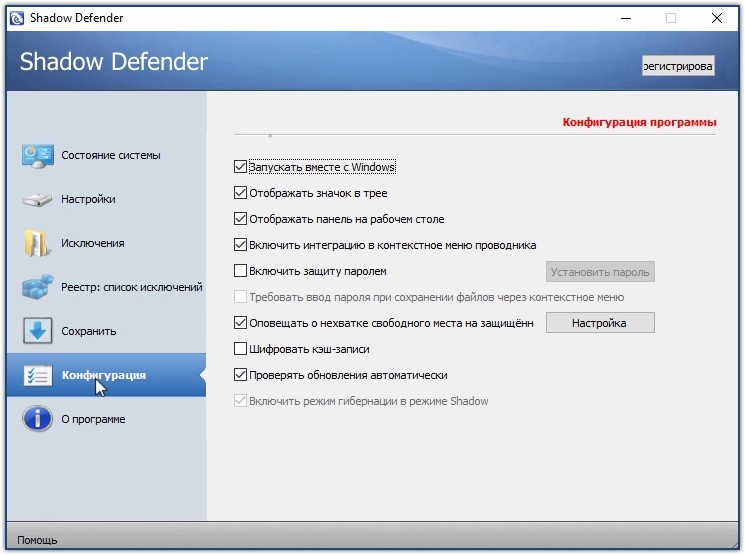745x555 pixels.
Task: Enable Шифровать кэш-записи
Action: pyautogui.click(x=240, y=349)
